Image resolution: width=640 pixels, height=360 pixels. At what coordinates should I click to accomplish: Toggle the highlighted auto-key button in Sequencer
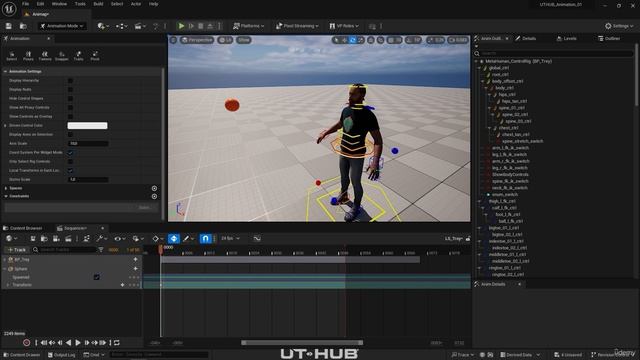[x=173, y=238]
